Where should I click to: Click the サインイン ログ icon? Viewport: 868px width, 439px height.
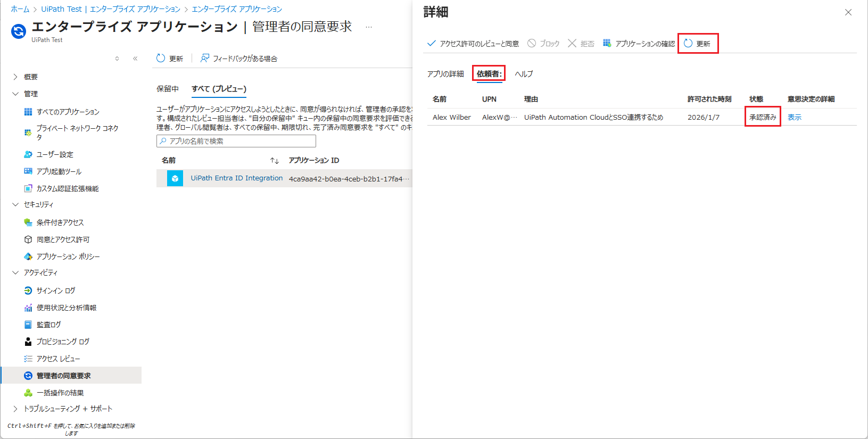pos(28,291)
